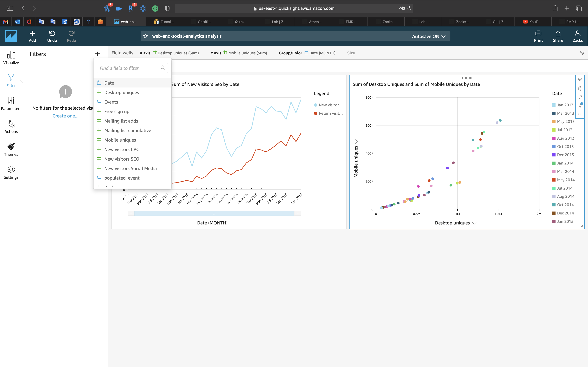Maximize the scatter plot visual
Image resolution: width=588 pixels, height=367 pixels.
pyautogui.click(x=580, y=97)
